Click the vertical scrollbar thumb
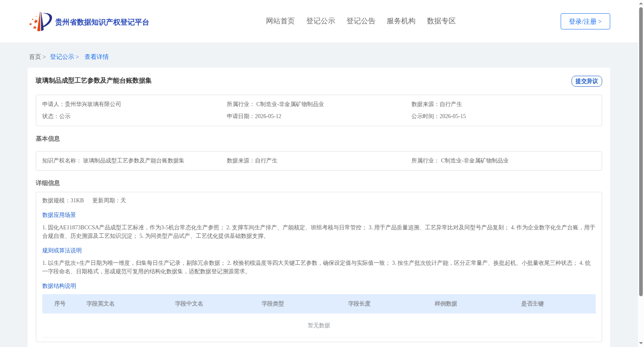Screen dimensions: 644x347 click(641, 152)
